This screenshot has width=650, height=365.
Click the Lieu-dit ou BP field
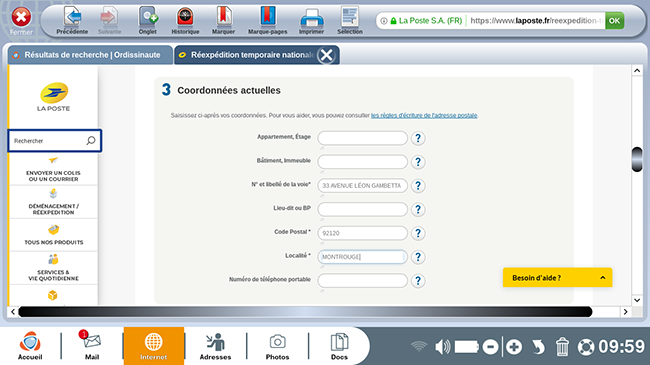tap(362, 209)
